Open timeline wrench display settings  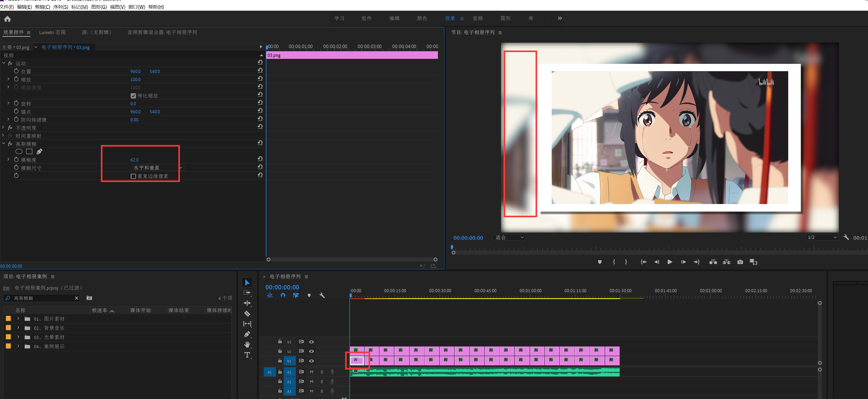click(322, 295)
